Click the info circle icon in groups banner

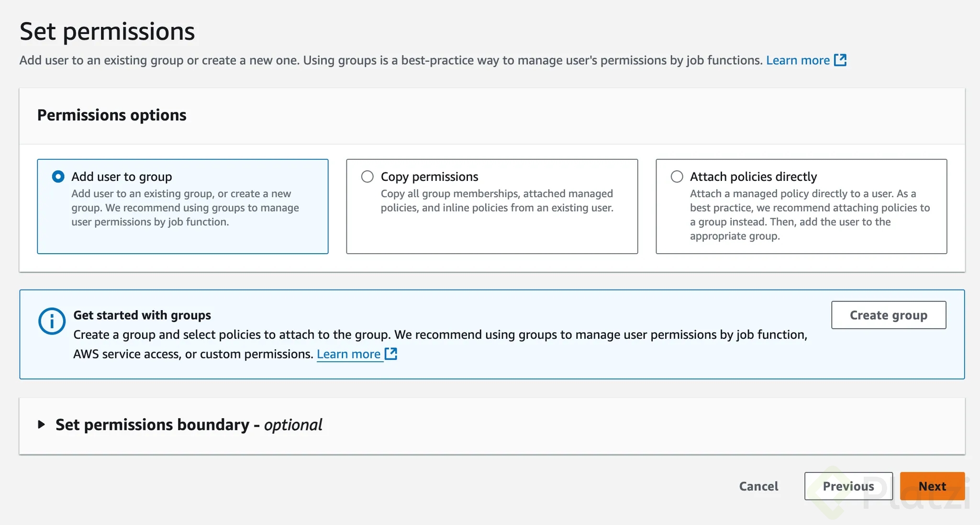click(x=52, y=321)
